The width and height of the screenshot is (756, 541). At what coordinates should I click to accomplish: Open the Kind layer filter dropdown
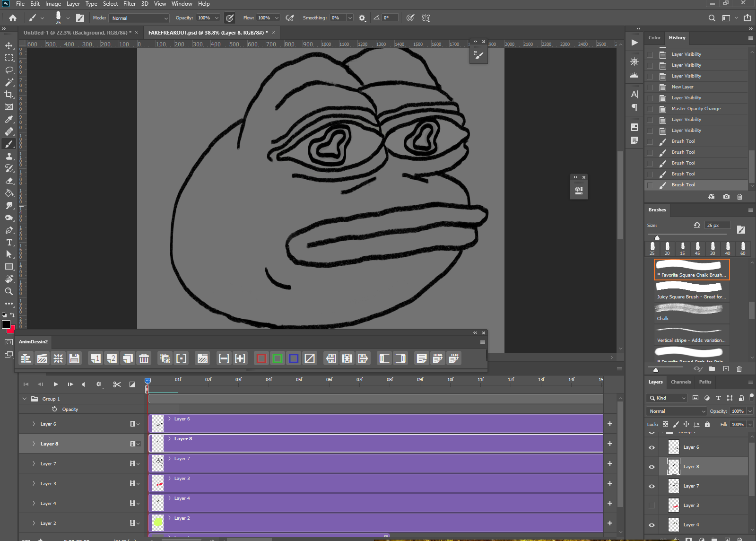tap(667, 398)
